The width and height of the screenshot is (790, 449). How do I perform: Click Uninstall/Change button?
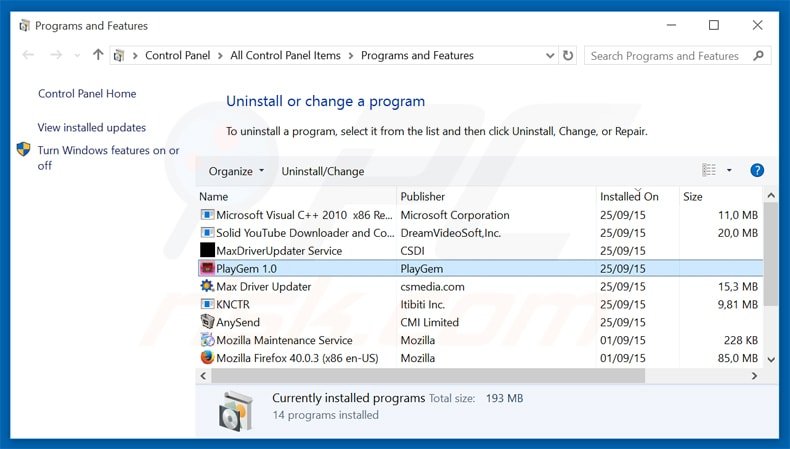[322, 171]
